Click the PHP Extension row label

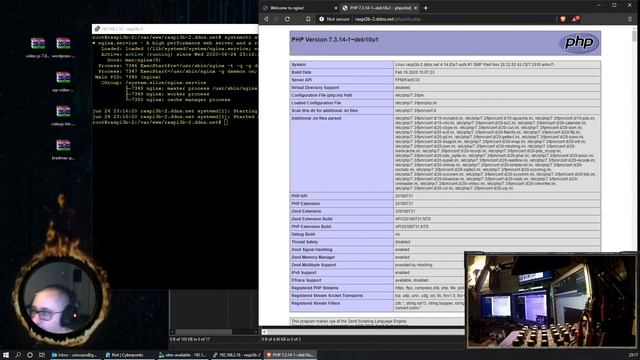(305, 204)
